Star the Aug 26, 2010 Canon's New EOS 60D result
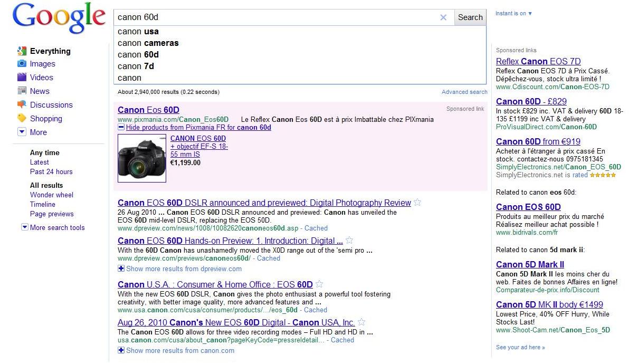The height and width of the screenshot is (364, 629). (361, 322)
